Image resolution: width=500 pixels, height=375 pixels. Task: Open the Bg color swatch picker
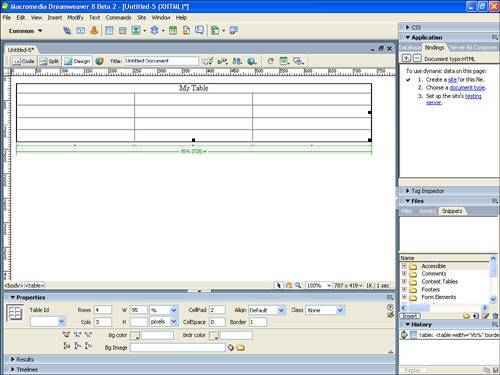coord(135,335)
